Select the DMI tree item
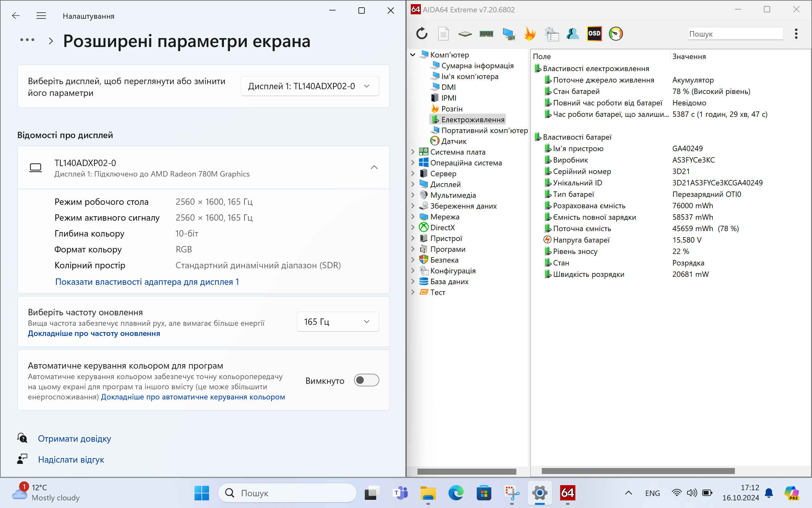The image size is (812, 508). pyautogui.click(x=448, y=87)
